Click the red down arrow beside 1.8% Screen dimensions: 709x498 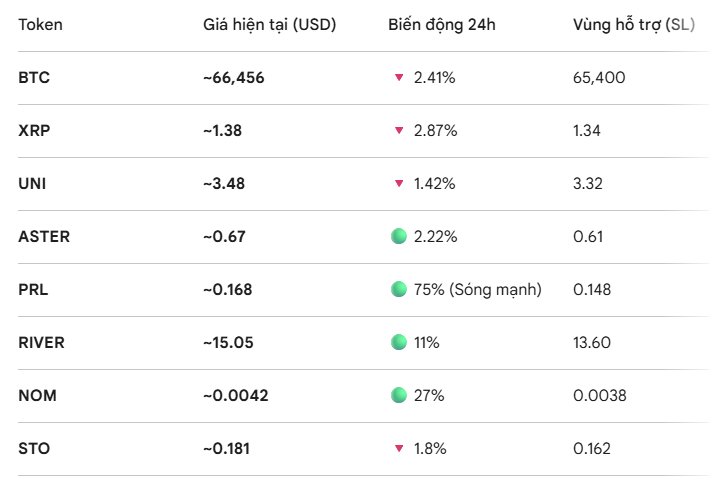click(x=399, y=449)
